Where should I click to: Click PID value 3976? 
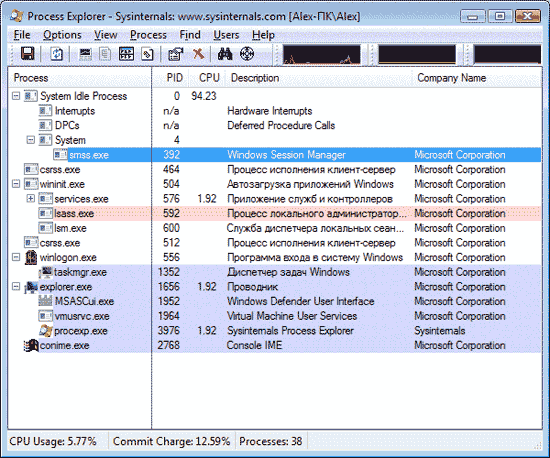pyautogui.click(x=168, y=331)
